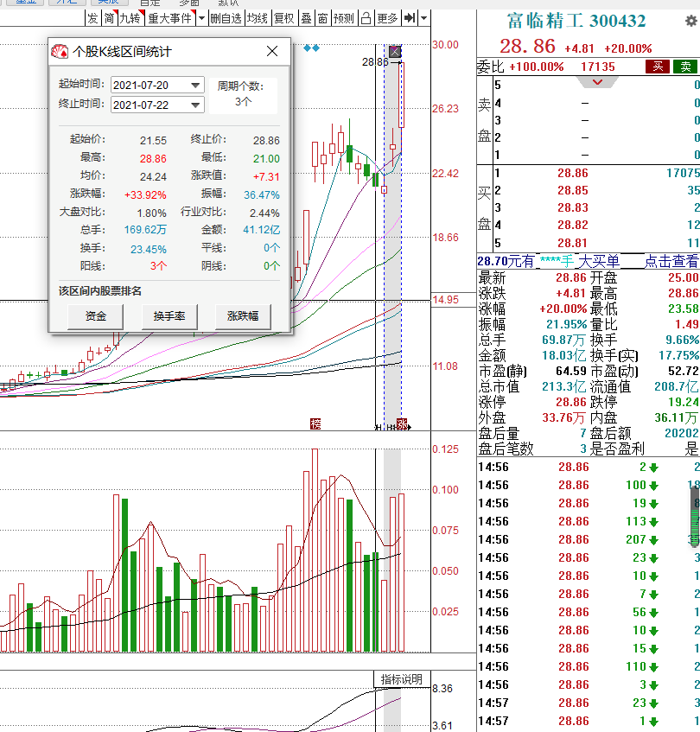Click the 市盈(静) 64.59 value
700x732 pixels.
click(571, 371)
